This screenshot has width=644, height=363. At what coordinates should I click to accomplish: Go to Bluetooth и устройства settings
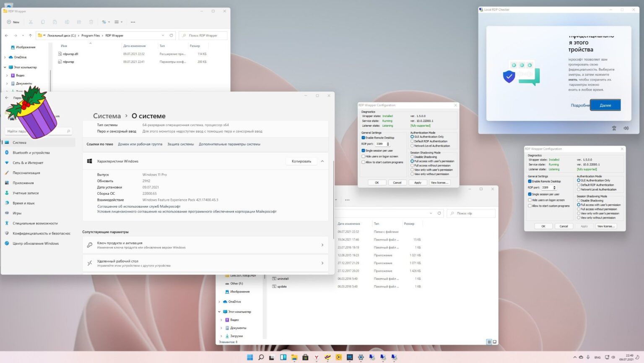pyautogui.click(x=31, y=153)
